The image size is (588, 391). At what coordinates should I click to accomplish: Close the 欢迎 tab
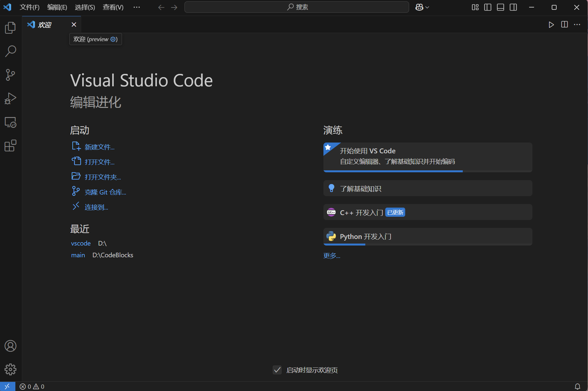pyautogui.click(x=74, y=25)
